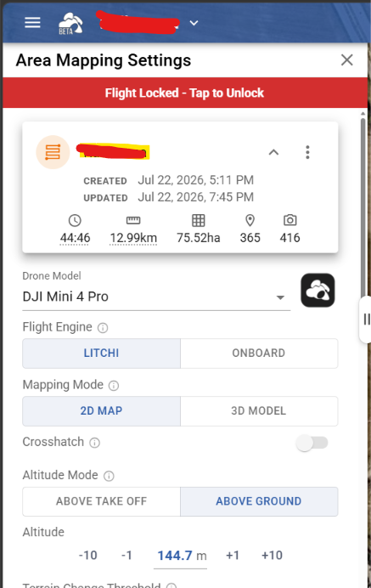Click the orange flight path icon
Image resolution: width=371 pixels, height=588 pixels.
[x=53, y=152]
